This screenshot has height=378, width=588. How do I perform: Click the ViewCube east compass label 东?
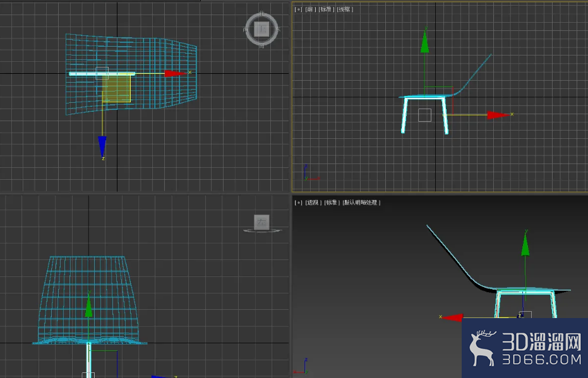pos(279,29)
